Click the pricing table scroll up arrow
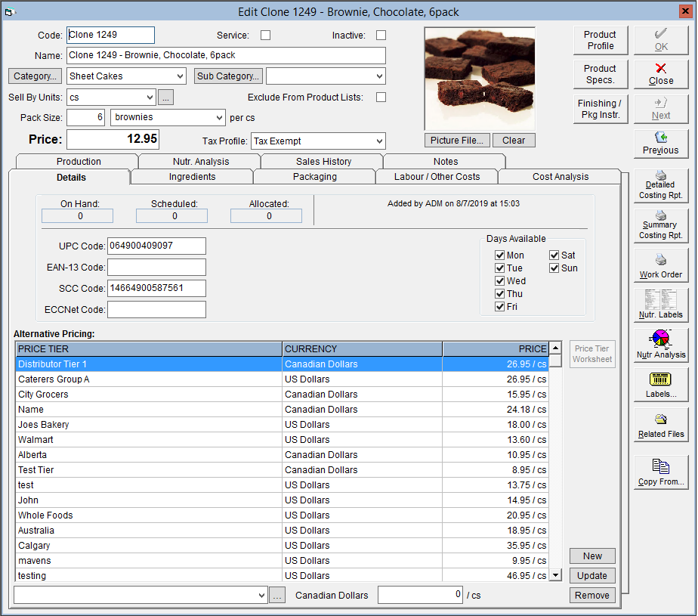The height and width of the screenshot is (616, 698). (555, 348)
